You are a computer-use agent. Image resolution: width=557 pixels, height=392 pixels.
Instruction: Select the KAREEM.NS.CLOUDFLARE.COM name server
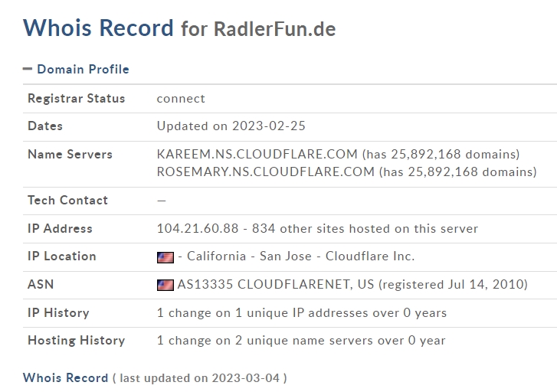pos(257,155)
